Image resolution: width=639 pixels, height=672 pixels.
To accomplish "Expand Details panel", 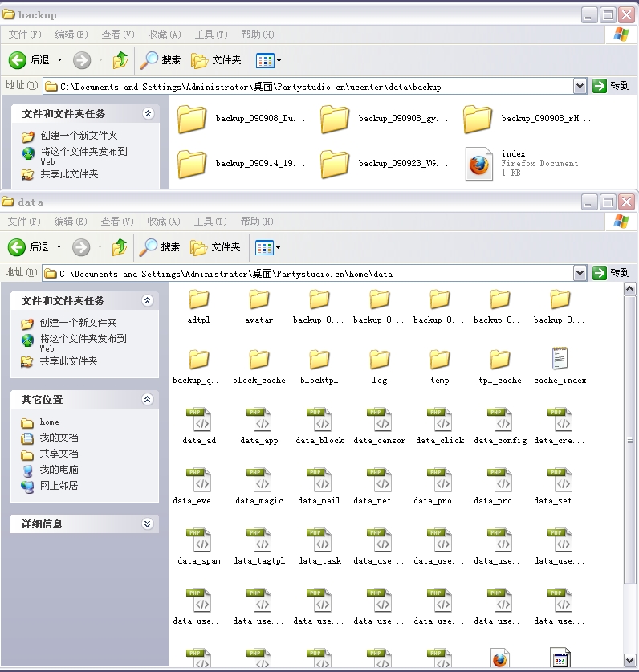I will (x=147, y=523).
